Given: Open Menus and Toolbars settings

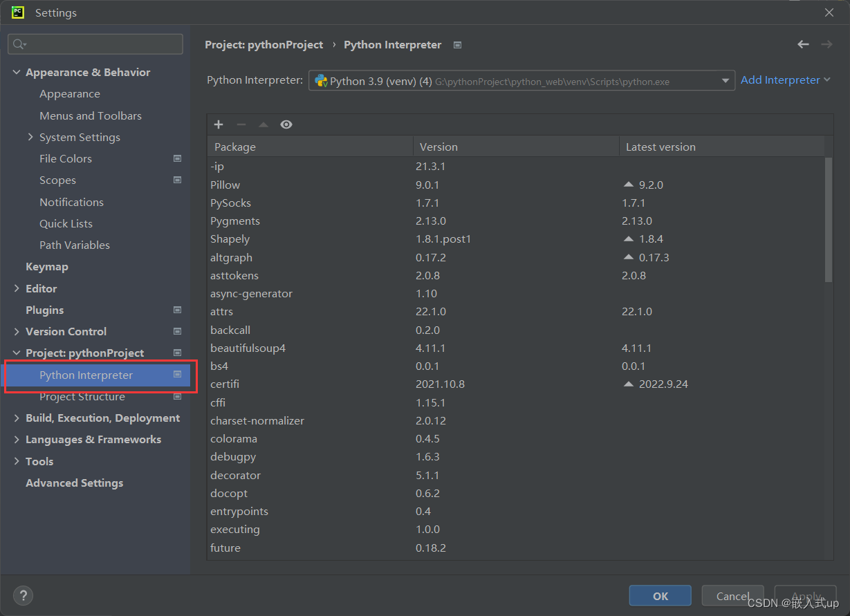Looking at the screenshot, I should tap(91, 115).
